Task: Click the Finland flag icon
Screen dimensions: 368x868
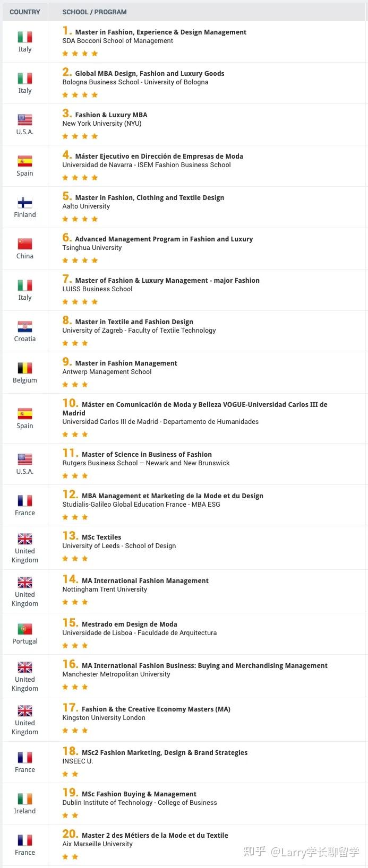Action: point(25,203)
